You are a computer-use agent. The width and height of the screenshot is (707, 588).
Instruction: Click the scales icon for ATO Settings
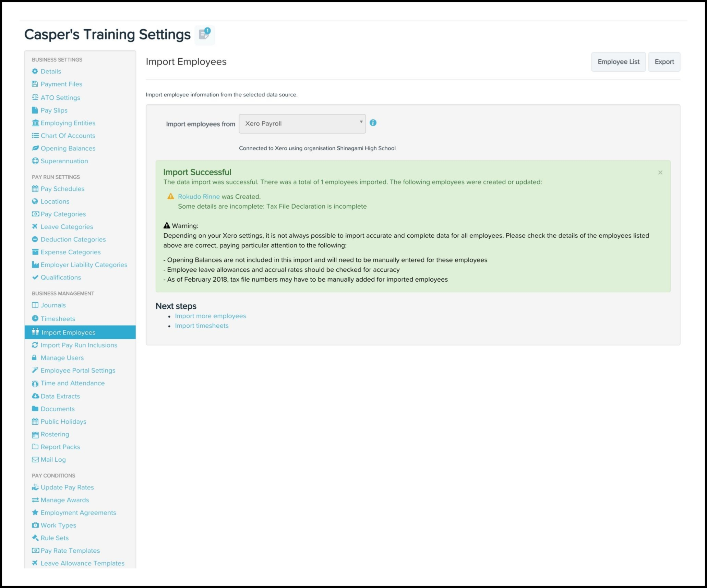[x=35, y=97]
